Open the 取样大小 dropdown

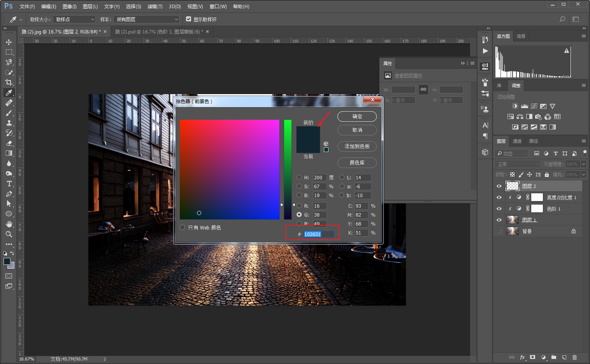click(x=75, y=19)
